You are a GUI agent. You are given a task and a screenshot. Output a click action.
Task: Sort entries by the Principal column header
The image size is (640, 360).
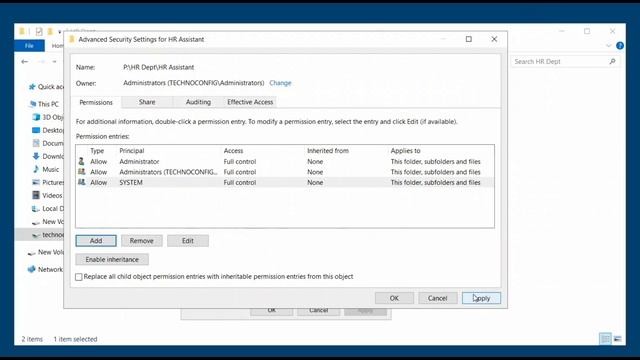point(132,151)
